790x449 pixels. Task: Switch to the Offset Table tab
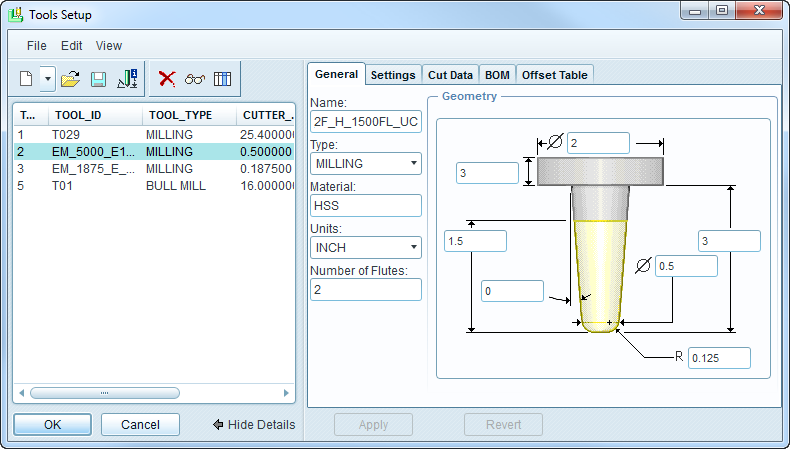coord(554,75)
